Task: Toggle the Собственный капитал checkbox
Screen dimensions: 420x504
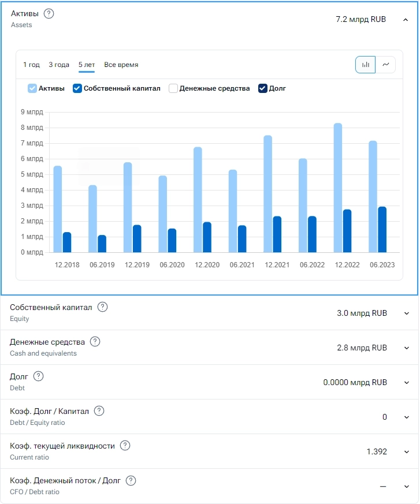Action: (x=77, y=88)
